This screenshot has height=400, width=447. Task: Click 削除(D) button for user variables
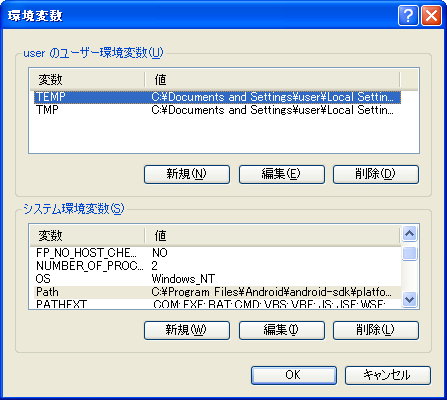tap(376, 174)
